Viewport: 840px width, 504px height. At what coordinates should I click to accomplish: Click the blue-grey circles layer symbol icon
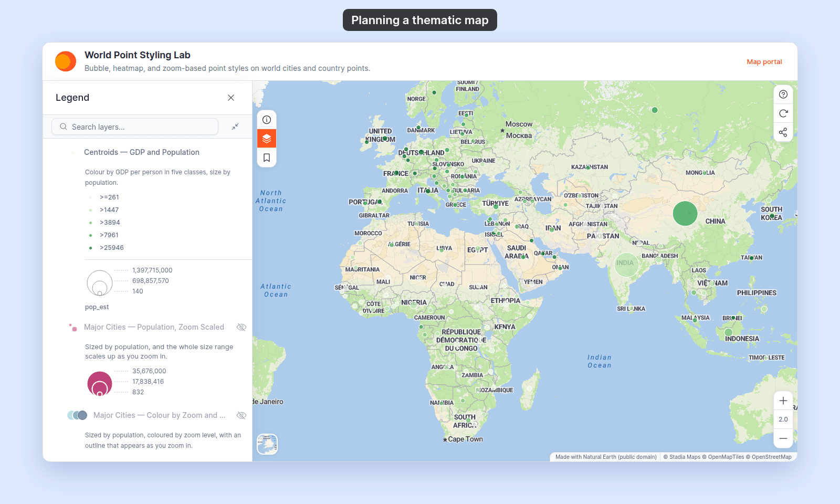[77, 415]
